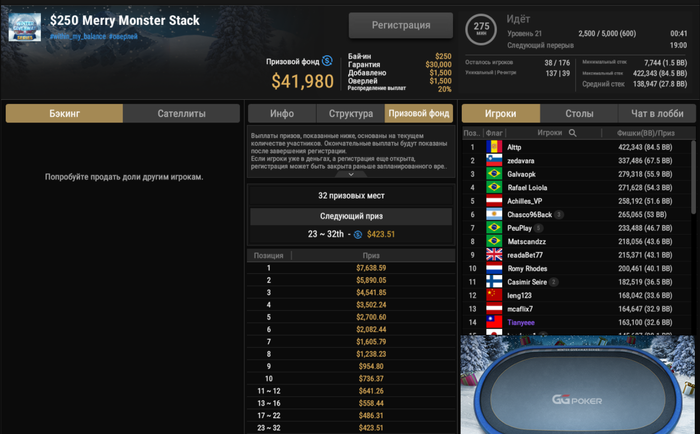Viewport: 700px width, 434px height.
Task: Click the Регистрация button
Action: pyautogui.click(x=401, y=25)
